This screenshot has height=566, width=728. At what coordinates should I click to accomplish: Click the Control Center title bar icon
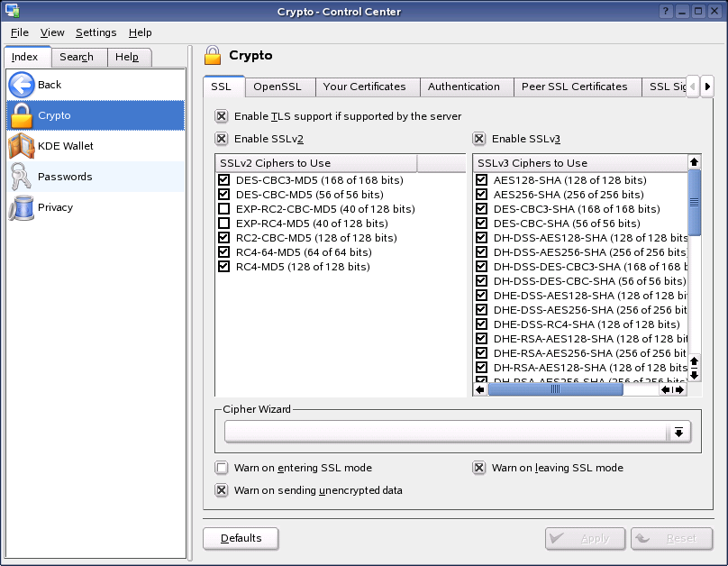[13, 11]
